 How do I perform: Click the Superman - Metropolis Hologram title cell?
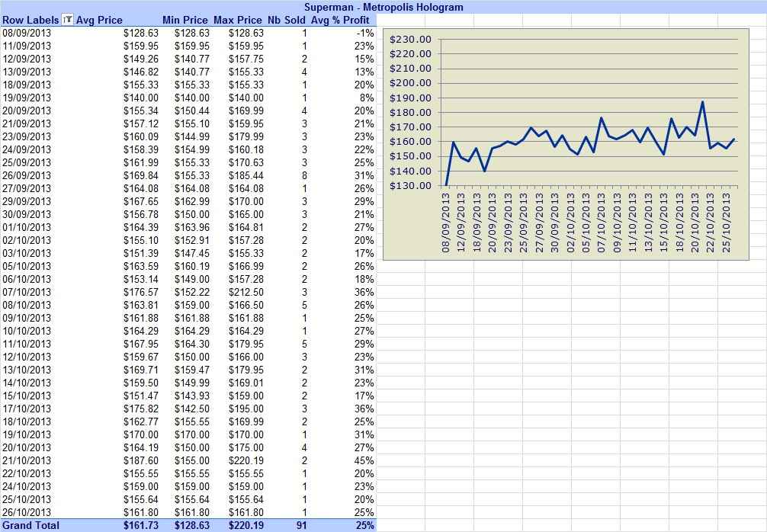coord(383,7)
